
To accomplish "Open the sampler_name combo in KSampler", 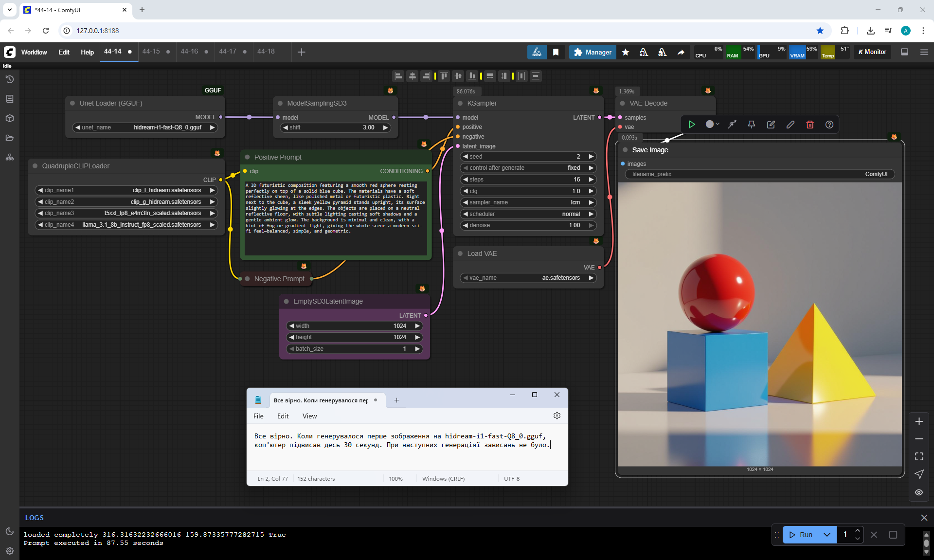I will (x=528, y=202).
